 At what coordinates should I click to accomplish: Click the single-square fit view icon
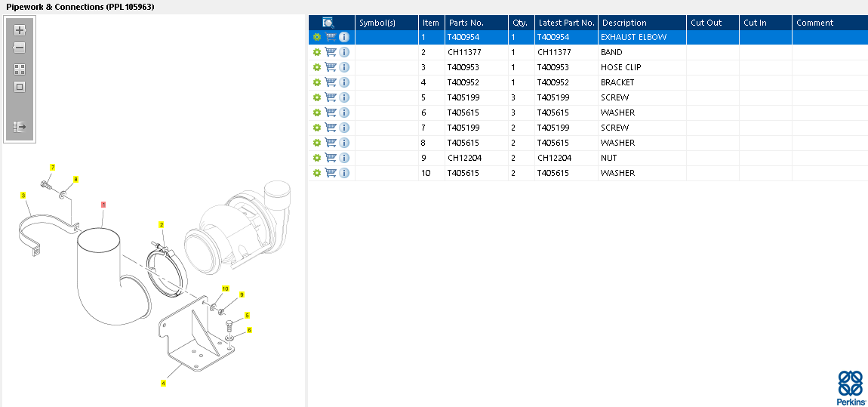tap(20, 87)
